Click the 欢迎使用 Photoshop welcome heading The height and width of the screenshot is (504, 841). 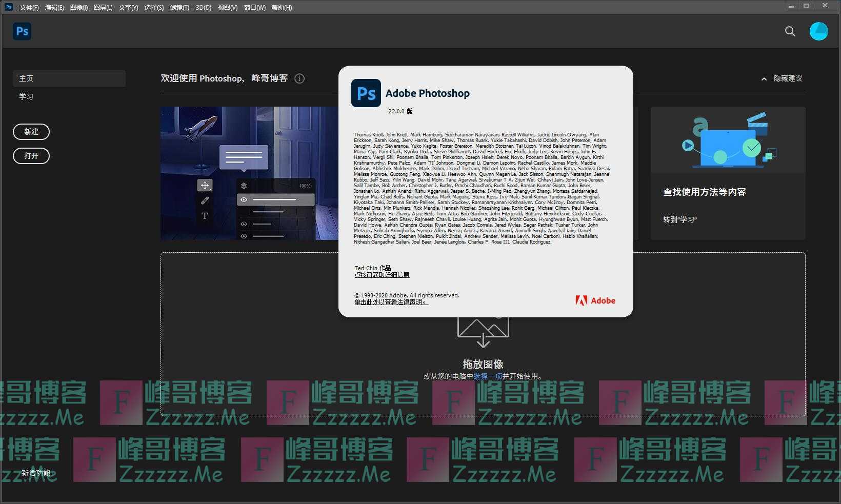pyautogui.click(x=224, y=78)
